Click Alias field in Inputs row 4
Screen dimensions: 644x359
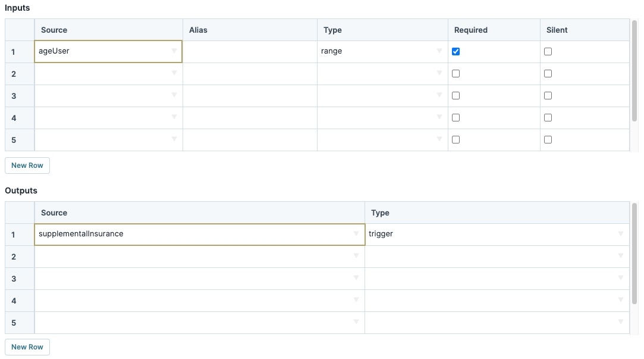(250, 118)
